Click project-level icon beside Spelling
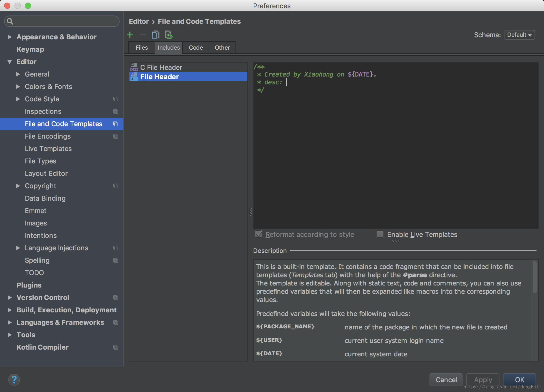The height and width of the screenshot is (392, 544). tap(116, 260)
